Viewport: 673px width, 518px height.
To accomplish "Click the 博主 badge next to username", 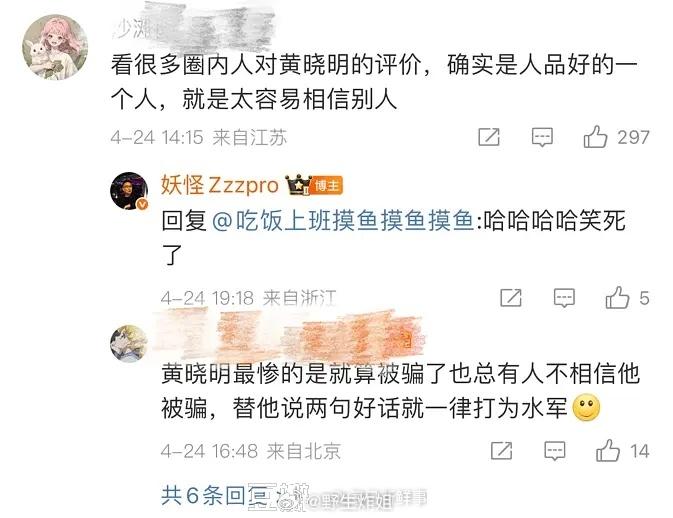I will pos(327,186).
